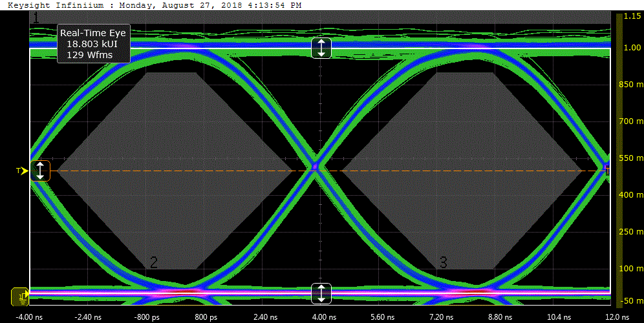Screen dimensions: 644x323
Task: Click the 800 ps time axis label
Action: point(206,317)
